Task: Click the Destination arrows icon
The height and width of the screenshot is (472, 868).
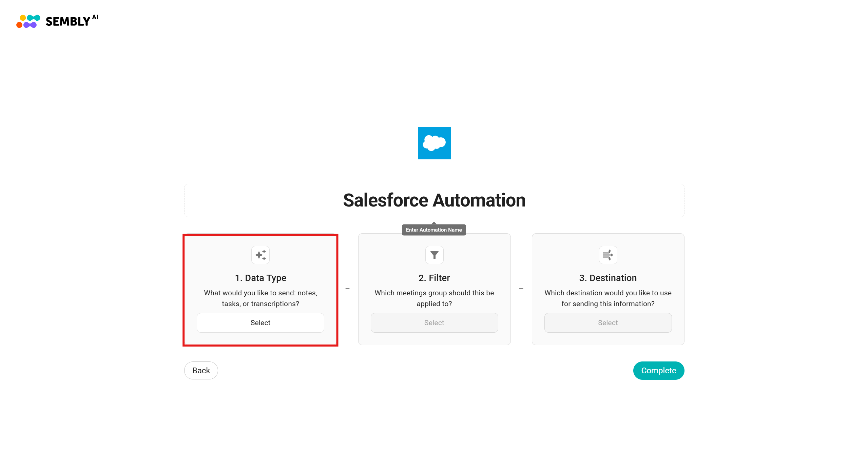Action: click(608, 255)
